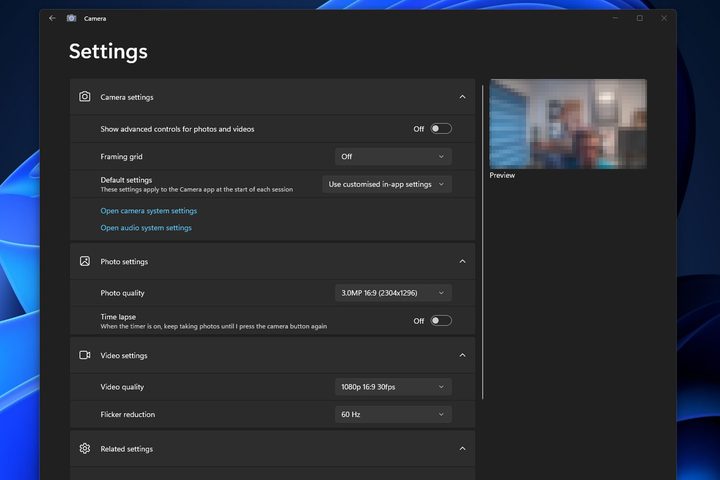The height and width of the screenshot is (480, 720).
Task: Click the video camera icon beside Video settings
Action: coord(84,355)
